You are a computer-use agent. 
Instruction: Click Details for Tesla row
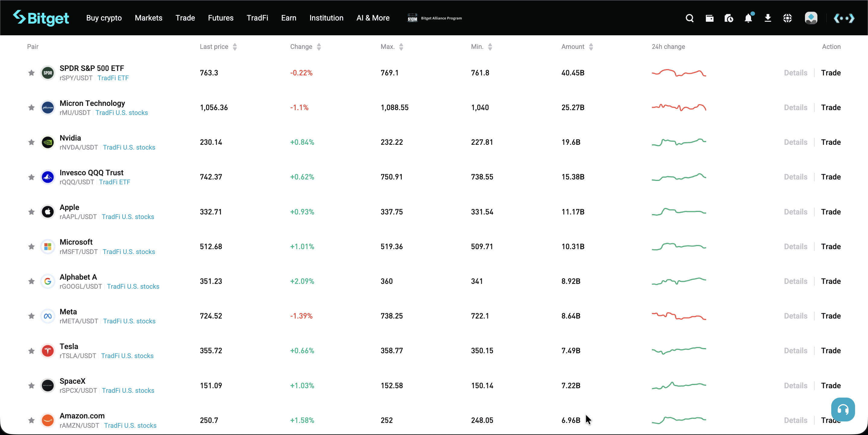(796, 351)
